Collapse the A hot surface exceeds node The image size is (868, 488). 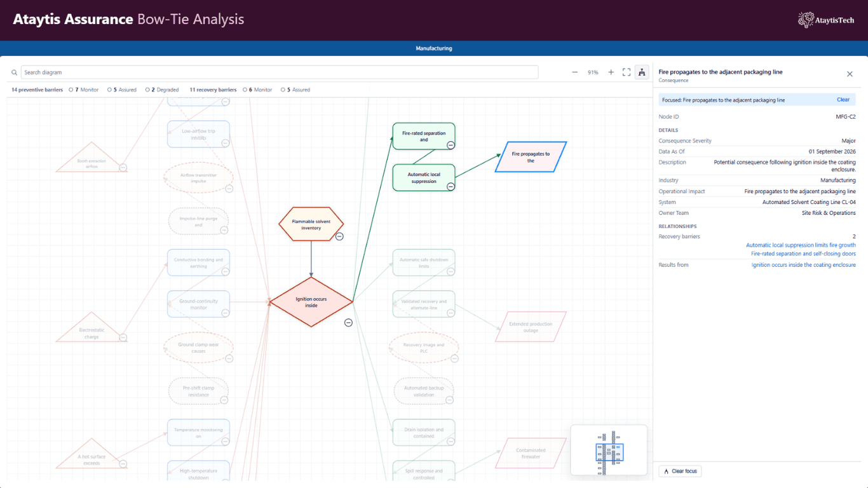click(123, 464)
